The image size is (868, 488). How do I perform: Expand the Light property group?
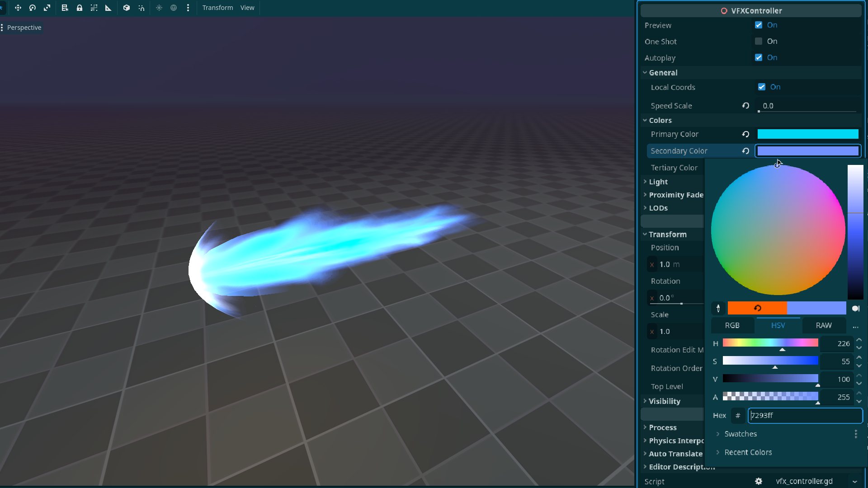658,182
